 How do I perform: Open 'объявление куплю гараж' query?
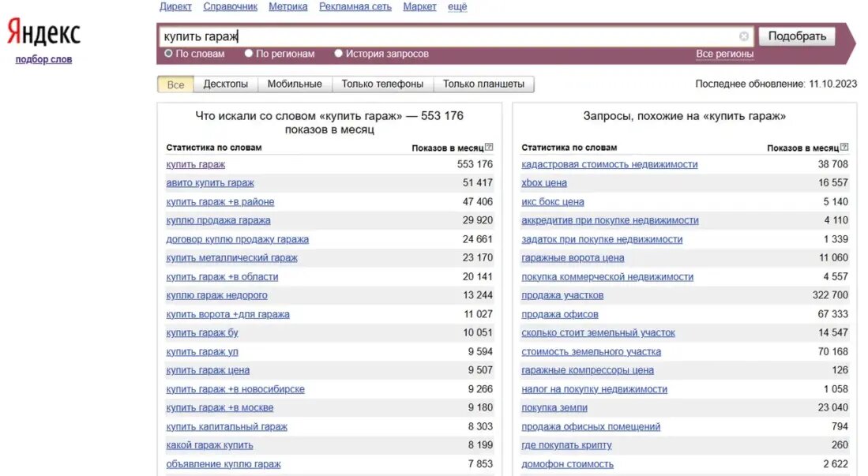coord(223,464)
